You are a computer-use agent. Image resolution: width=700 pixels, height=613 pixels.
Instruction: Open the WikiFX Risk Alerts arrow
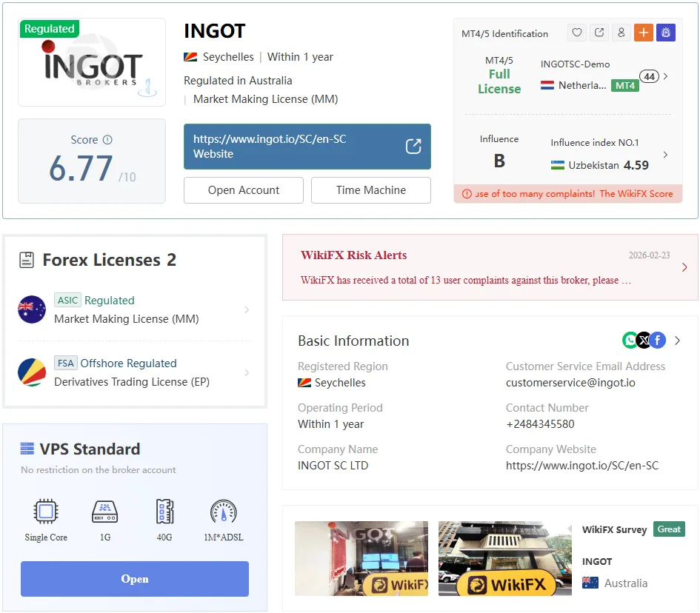[x=684, y=267]
